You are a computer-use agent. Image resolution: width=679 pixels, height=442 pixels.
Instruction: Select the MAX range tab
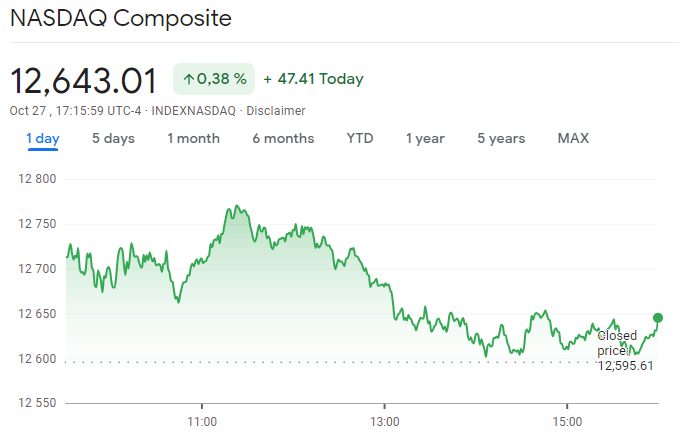pos(573,138)
